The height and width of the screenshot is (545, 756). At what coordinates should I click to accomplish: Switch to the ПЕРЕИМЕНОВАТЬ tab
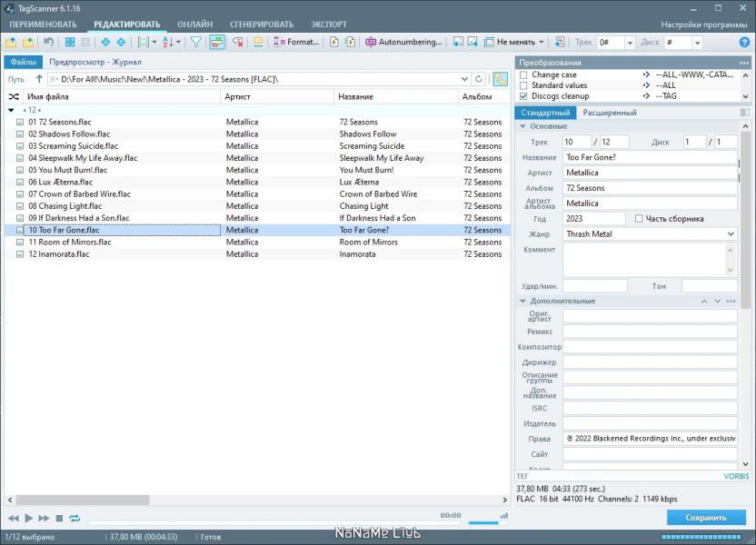tap(43, 25)
